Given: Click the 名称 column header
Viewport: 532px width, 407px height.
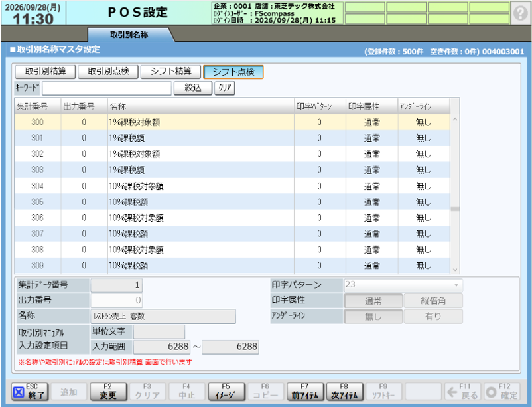Looking at the screenshot, I should (201, 106).
